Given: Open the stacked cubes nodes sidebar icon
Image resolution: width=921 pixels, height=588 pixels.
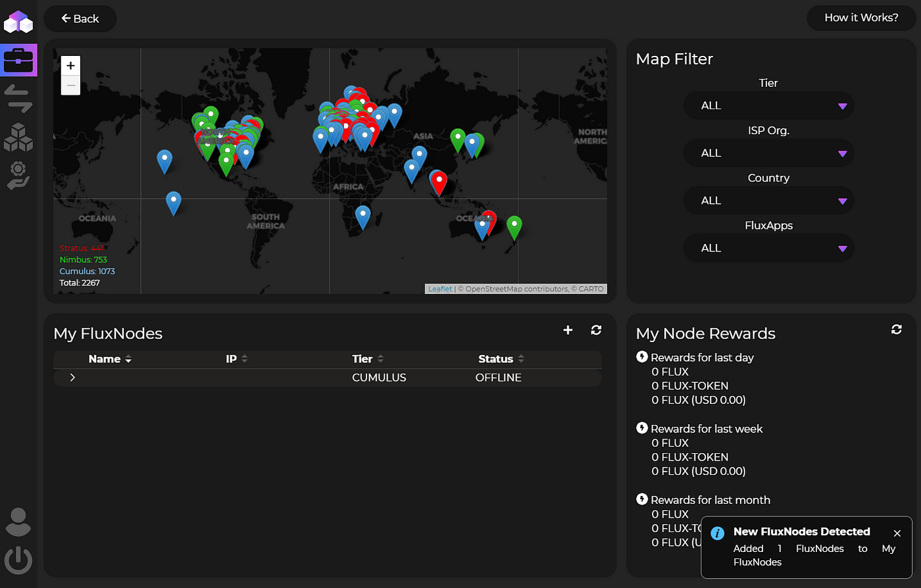Looking at the screenshot, I should 18,137.
